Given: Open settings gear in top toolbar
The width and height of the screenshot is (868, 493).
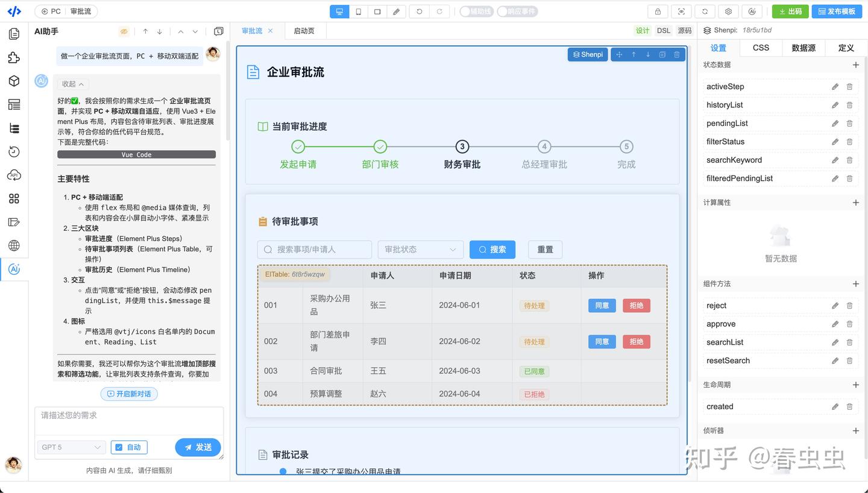Looking at the screenshot, I should click(728, 11).
